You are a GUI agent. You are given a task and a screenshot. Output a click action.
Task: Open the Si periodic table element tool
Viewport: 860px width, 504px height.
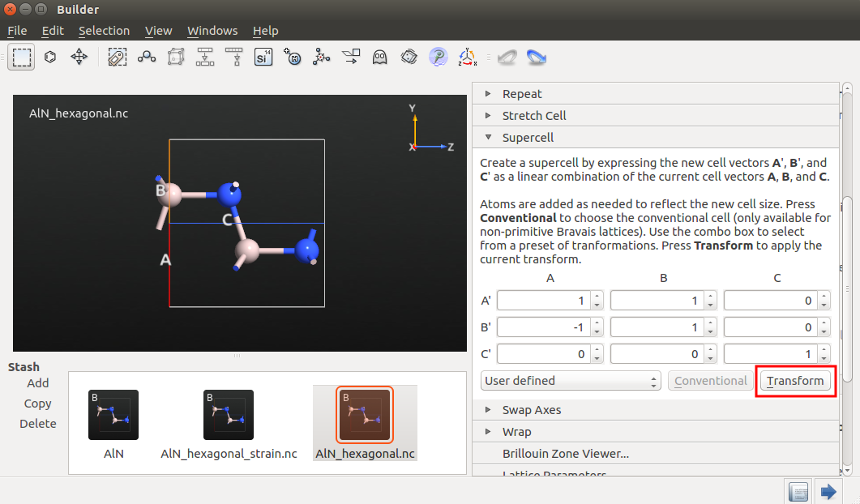[x=263, y=57]
